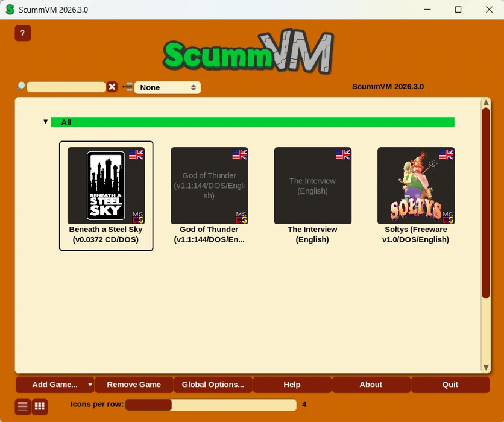
Task: Click the magnifying glass search icon
Action: coord(20,86)
